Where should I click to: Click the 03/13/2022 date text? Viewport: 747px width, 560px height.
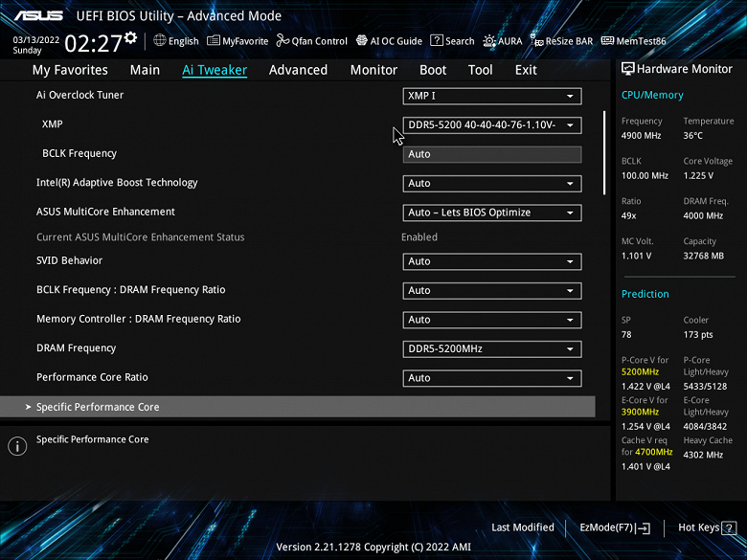36,40
